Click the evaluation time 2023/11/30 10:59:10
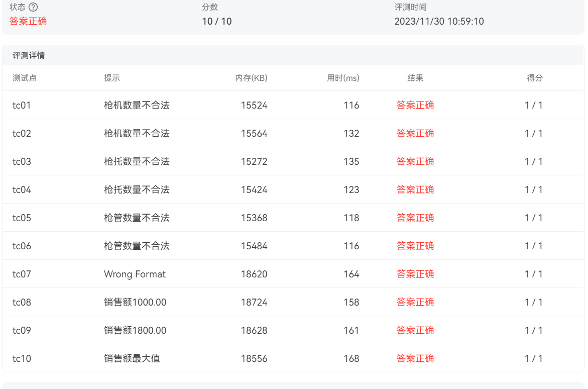Screen dimensions: 588x389 (x=439, y=21)
